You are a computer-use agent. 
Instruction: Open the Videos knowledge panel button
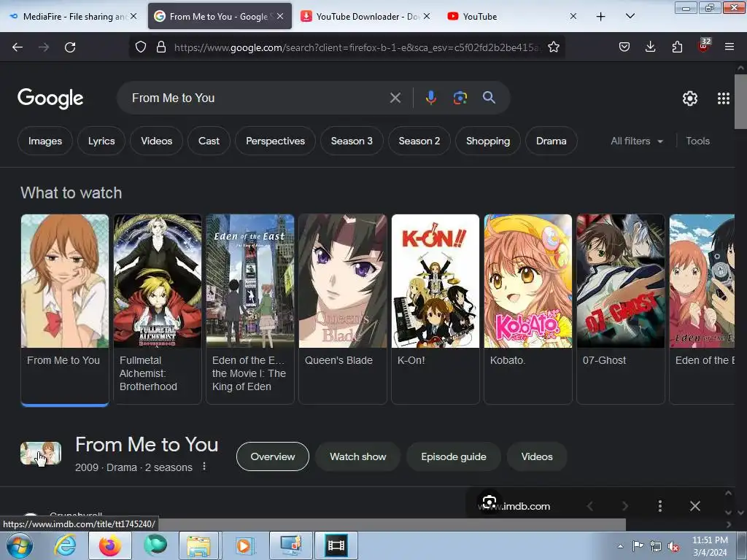click(537, 456)
